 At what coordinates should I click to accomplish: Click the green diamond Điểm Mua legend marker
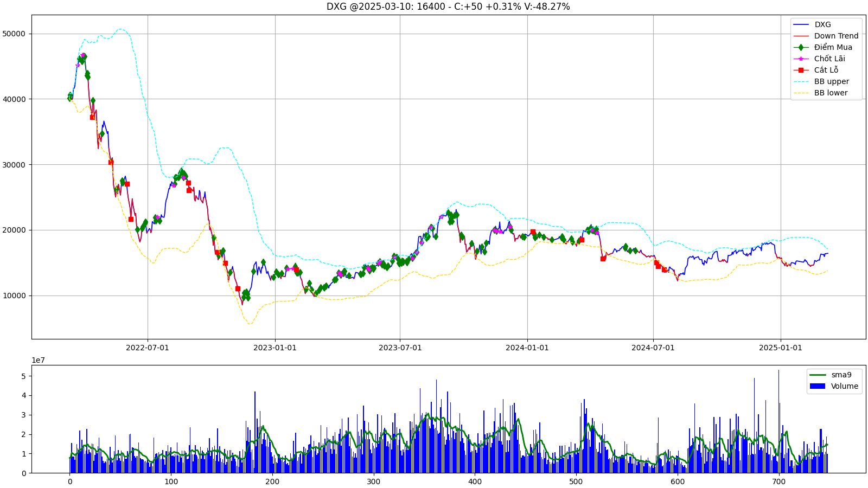(x=801, y=47)
